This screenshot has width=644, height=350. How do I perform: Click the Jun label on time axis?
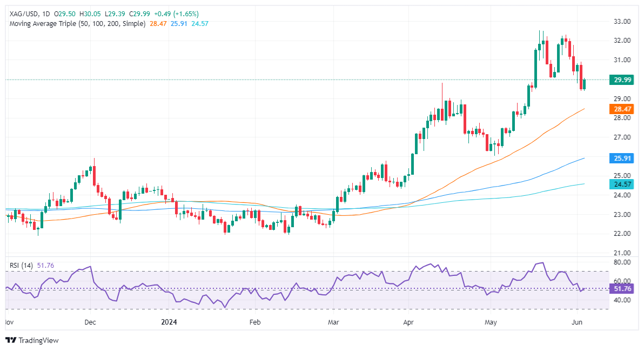pyautogui.click(x=576, y=321)
